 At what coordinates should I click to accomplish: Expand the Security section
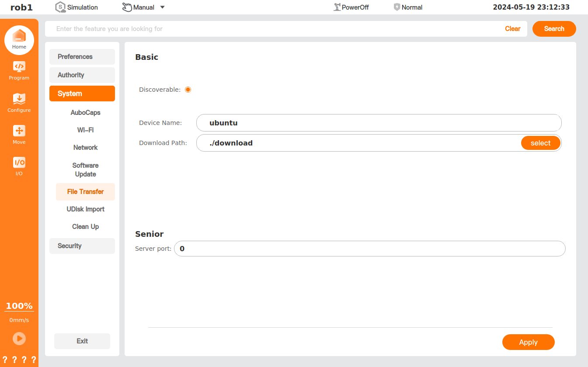[82, 246]
